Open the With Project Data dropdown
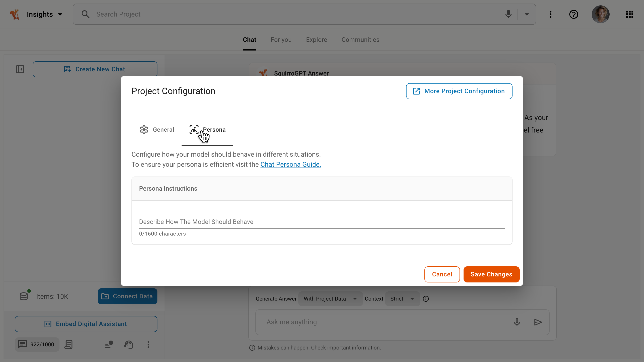Image resolution: width=644 pixels, height=362 pixels. click(x=330, y=299)
